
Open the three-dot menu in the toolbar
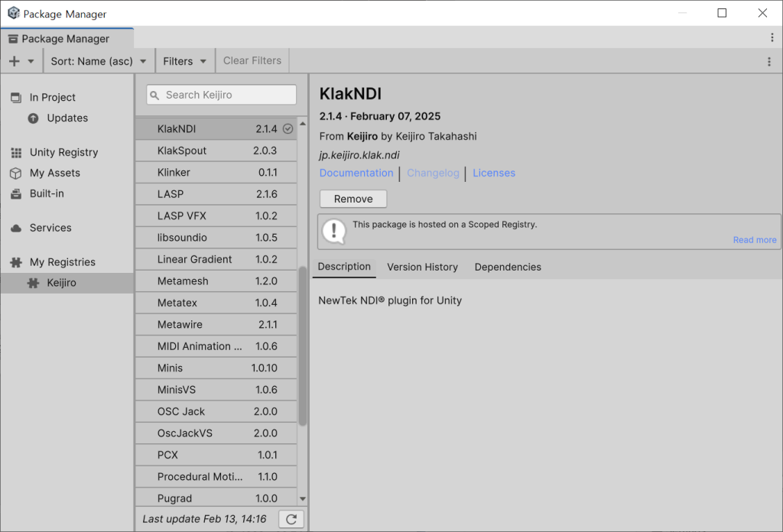[x=769, y=61]
